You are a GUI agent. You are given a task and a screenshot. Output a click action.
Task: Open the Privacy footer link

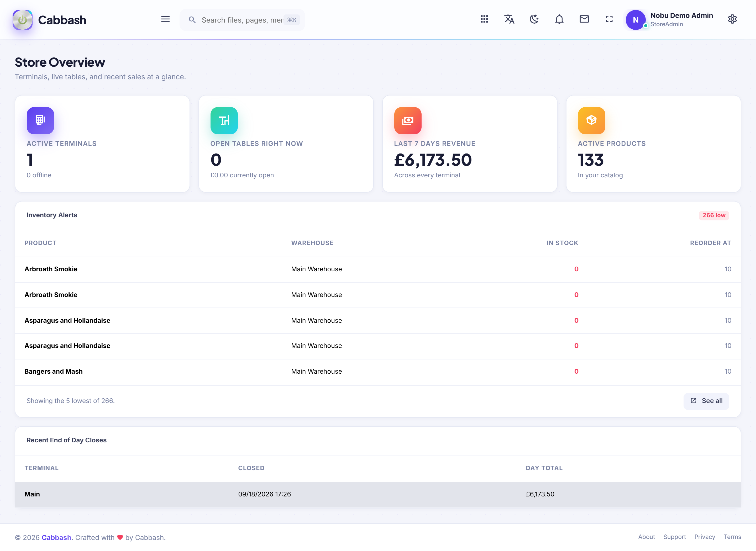pos(705,537)
